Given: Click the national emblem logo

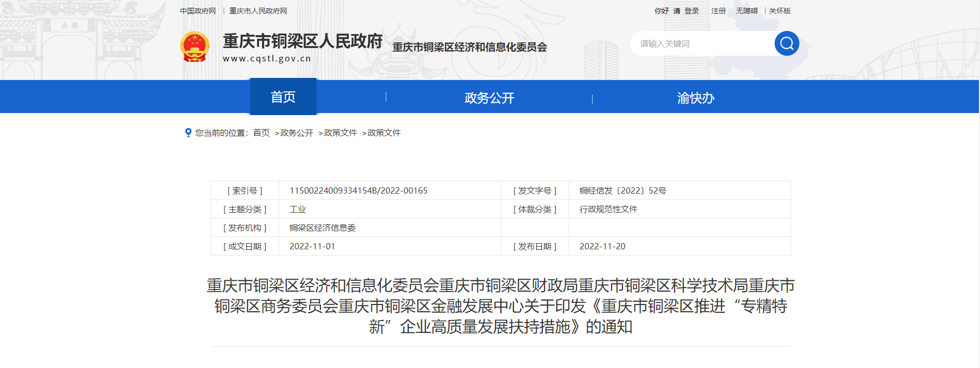Looking at the screenshot, I should 195,46.
